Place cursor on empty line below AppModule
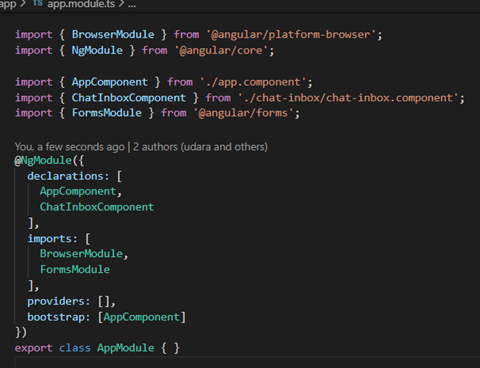This screenshot has height=368, width=480. [x=247, y=363]
